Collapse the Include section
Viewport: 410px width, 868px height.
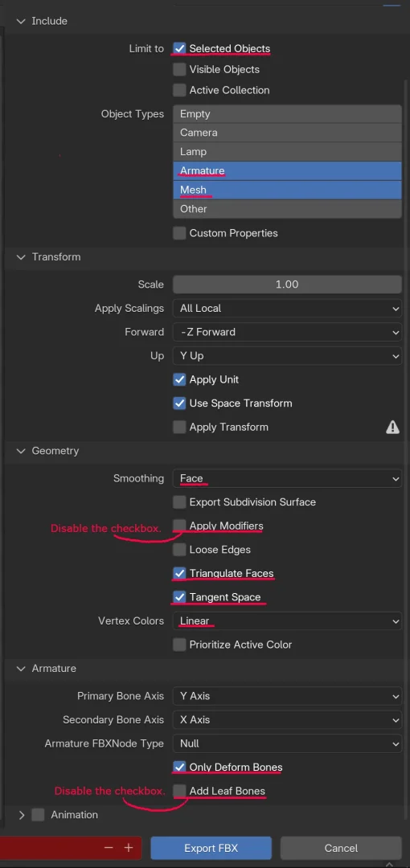21,21
